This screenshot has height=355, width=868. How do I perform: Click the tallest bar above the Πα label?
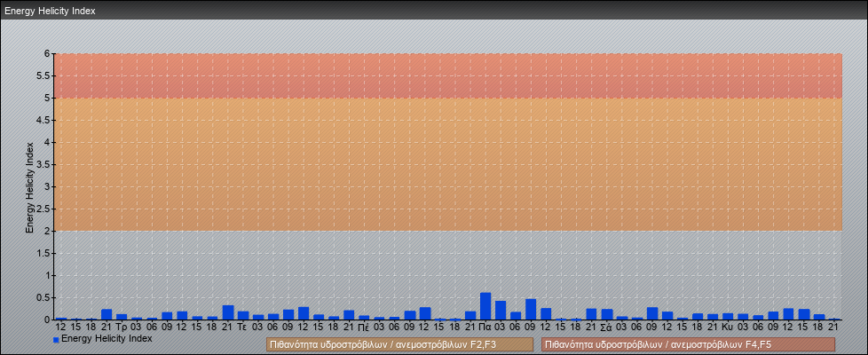pos(485,306)
